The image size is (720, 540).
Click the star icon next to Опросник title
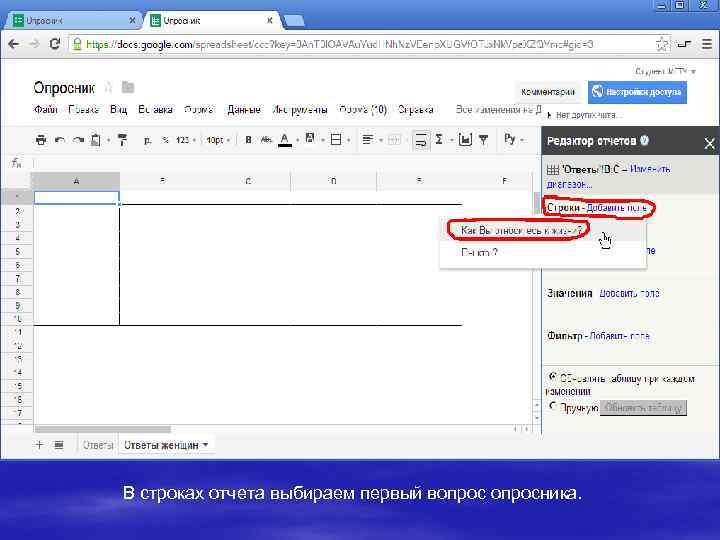(108, 87)
